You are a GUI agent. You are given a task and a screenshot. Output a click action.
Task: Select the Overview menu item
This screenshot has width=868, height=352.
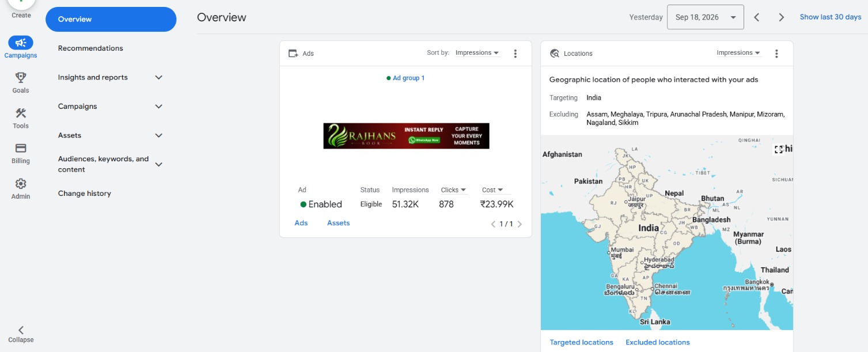[111, 19]
